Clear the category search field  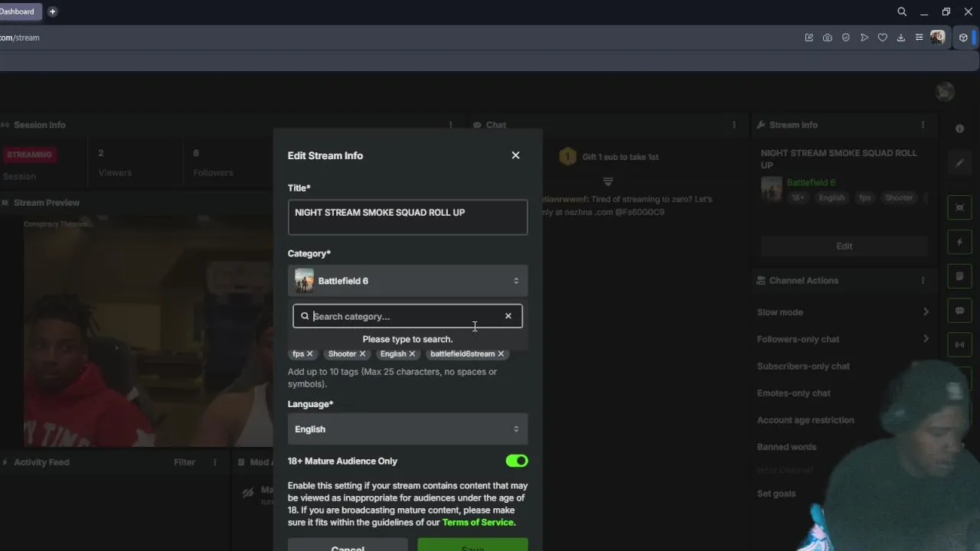pyautogui.click(x=508, y=316)
